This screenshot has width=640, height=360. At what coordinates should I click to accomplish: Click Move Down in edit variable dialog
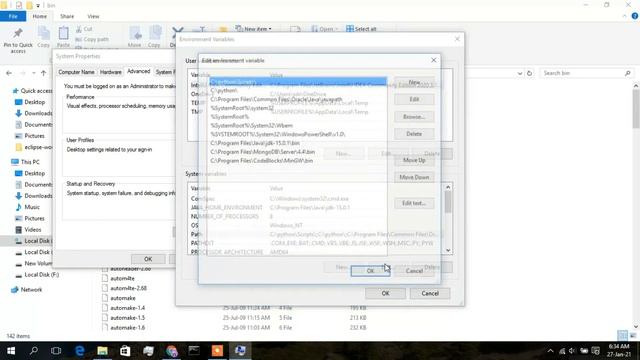pyautogui.click(x=414, y=177)
